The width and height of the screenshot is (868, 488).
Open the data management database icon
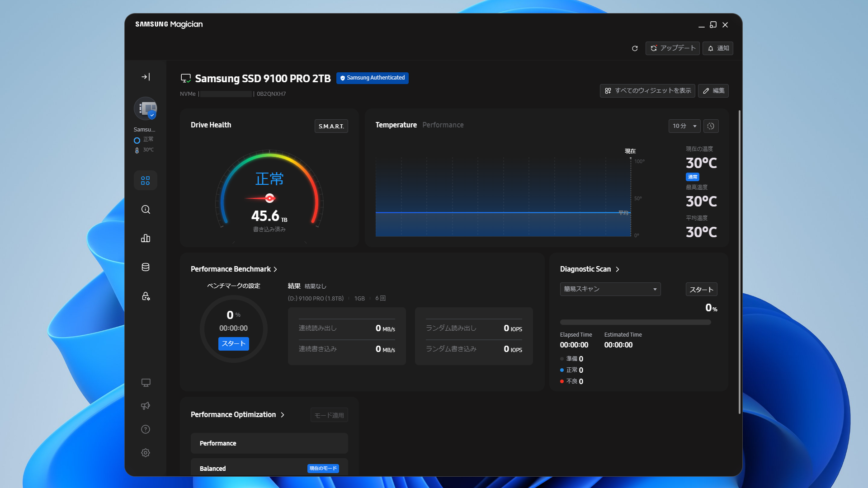145,267
